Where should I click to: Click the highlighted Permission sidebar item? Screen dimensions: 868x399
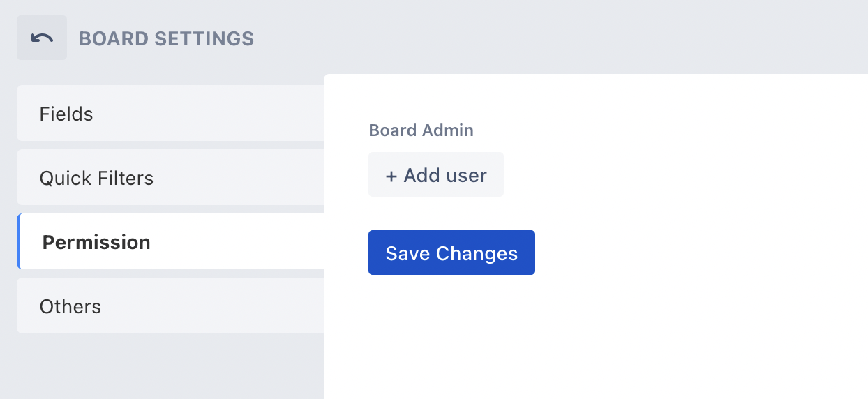pos(170,241)
